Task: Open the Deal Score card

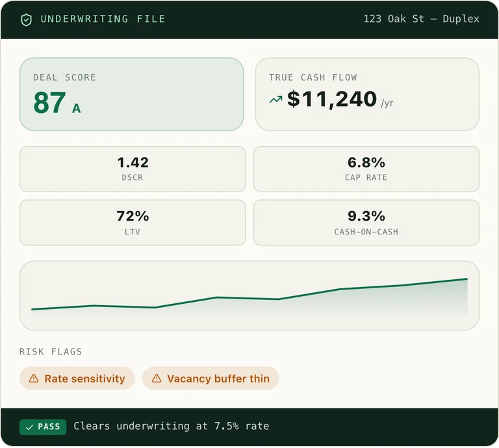Action: coord(132,94)
